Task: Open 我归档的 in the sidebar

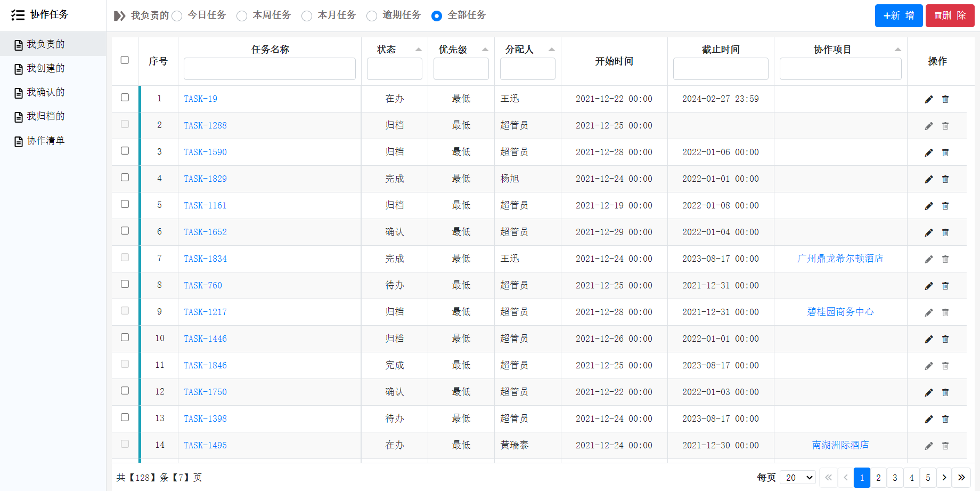Action: 53,116
